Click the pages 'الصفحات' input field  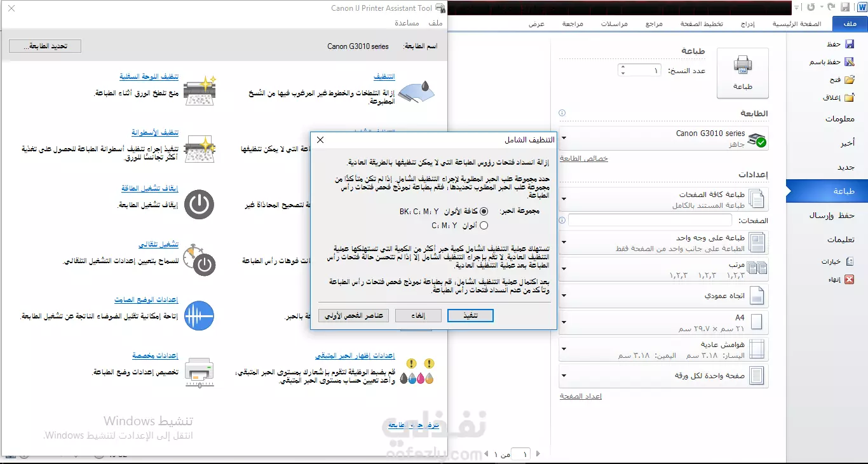(650, 221)
